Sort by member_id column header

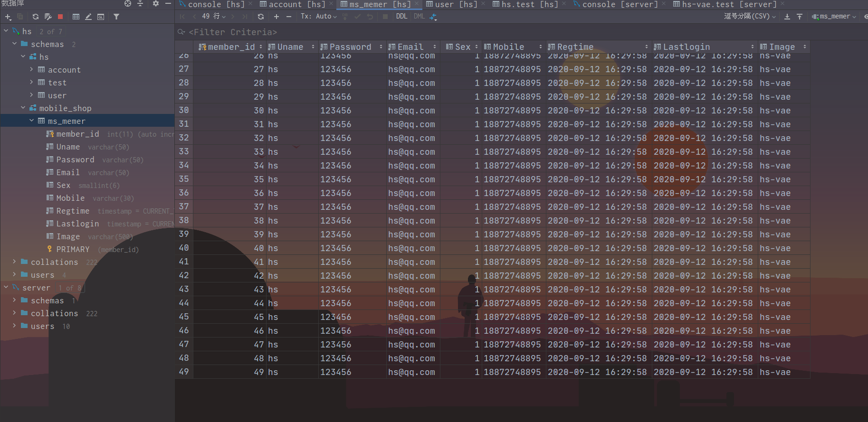tap(230, 47)
